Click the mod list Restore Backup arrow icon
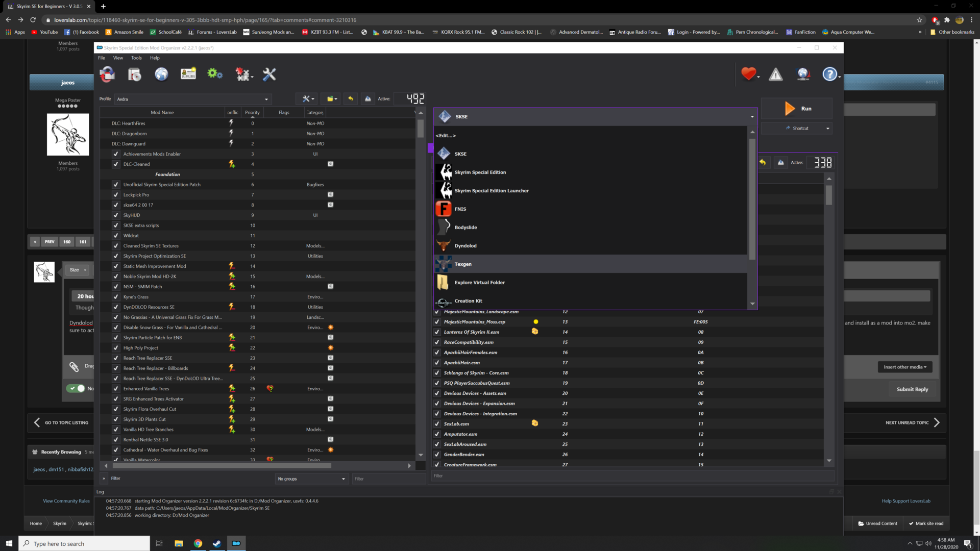 (x=351, y=99)
